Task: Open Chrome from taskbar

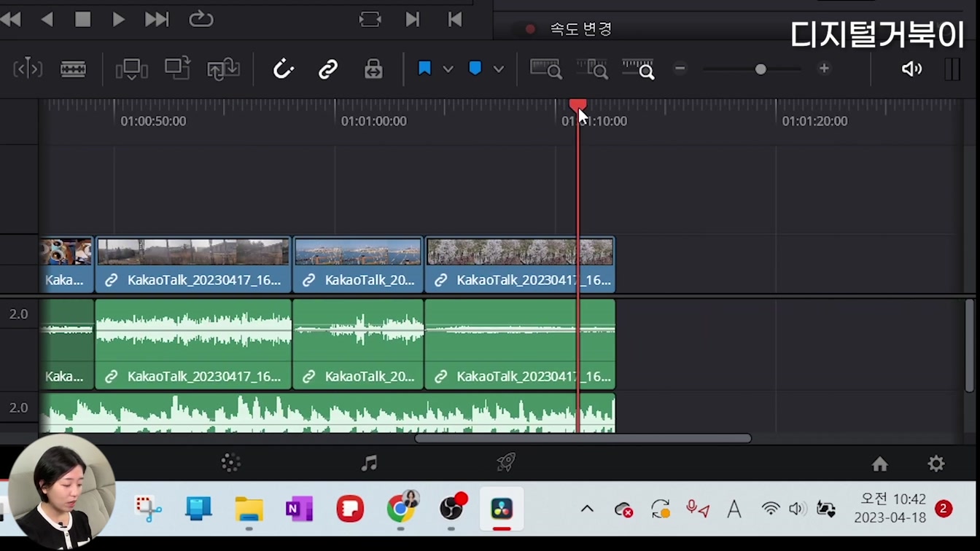Action: pyautogui.click(x=400, y=508)
